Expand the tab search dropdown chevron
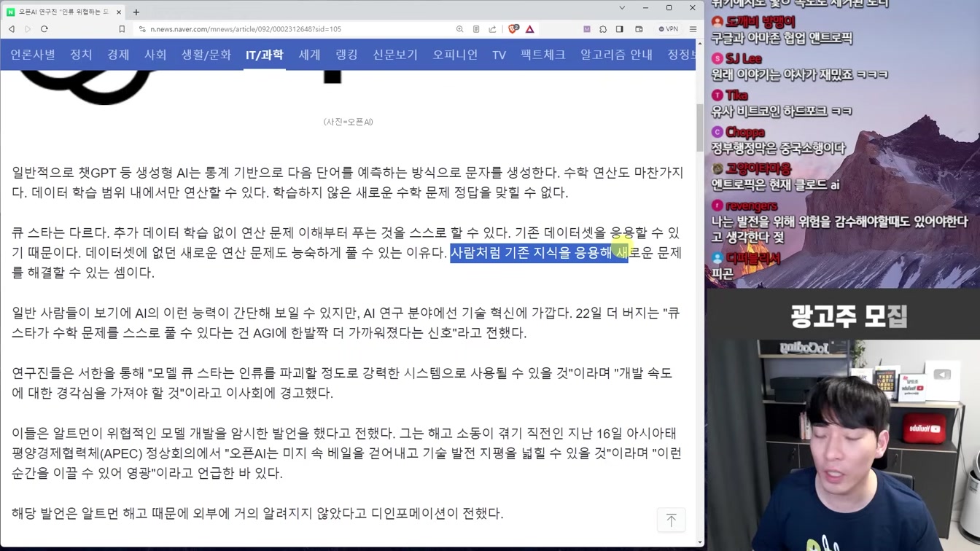 622,8
